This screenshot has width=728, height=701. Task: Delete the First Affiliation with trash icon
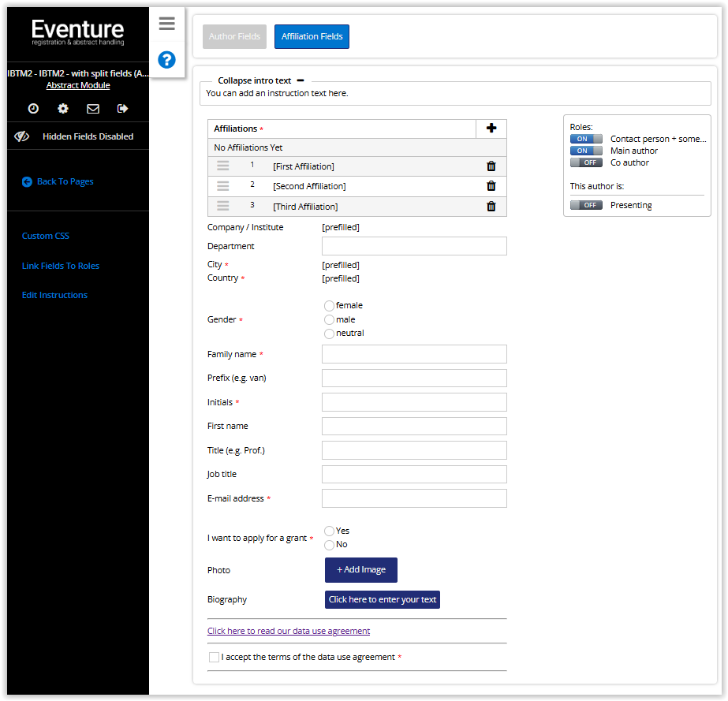pyautogui.click(x=491, y=166)
